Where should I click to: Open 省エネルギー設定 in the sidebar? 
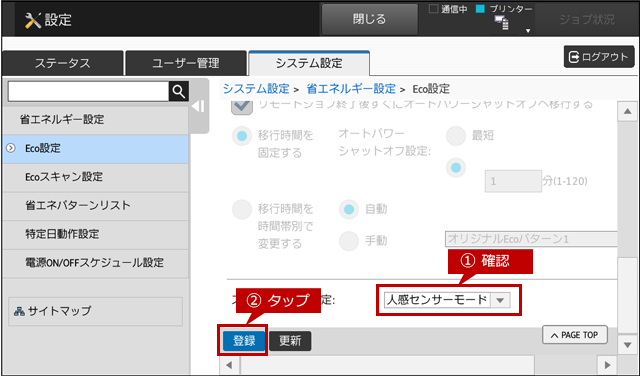pyautogui.click(x=96, y=120)
